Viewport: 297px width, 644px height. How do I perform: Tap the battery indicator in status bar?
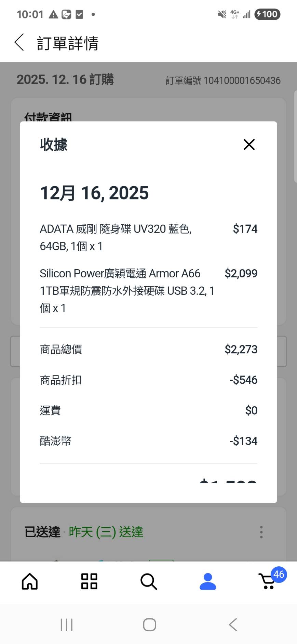coord(268,14)
